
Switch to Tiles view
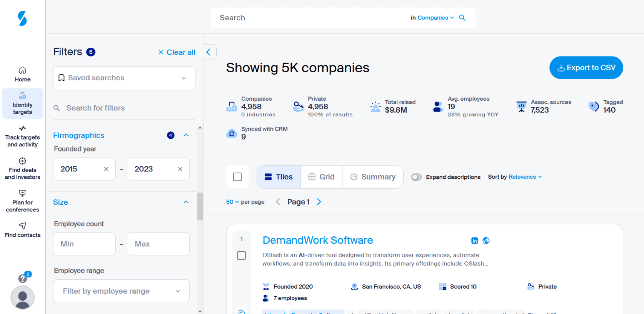(x=279, y=177)
